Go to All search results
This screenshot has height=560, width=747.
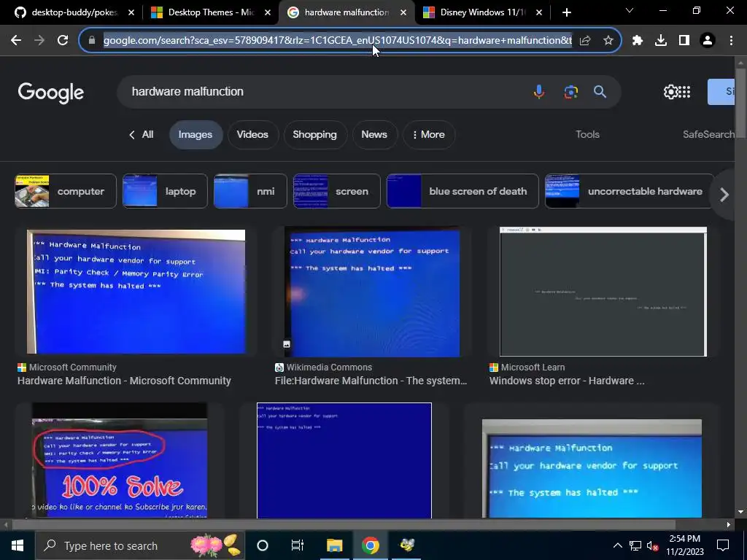pyautogui.click(x=141, y=135)
